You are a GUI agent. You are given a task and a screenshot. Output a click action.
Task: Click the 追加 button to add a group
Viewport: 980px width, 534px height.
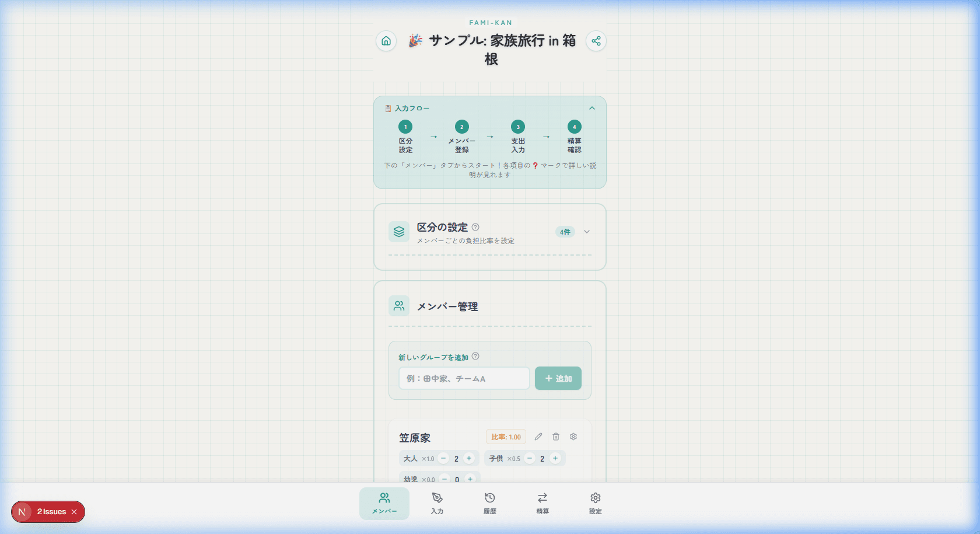click(x=558, y=378)
